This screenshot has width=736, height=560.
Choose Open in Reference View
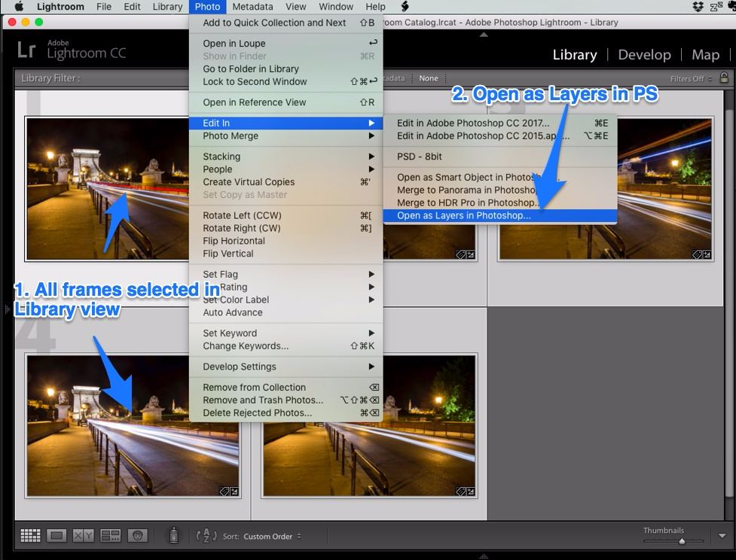(x=286, y=102)
